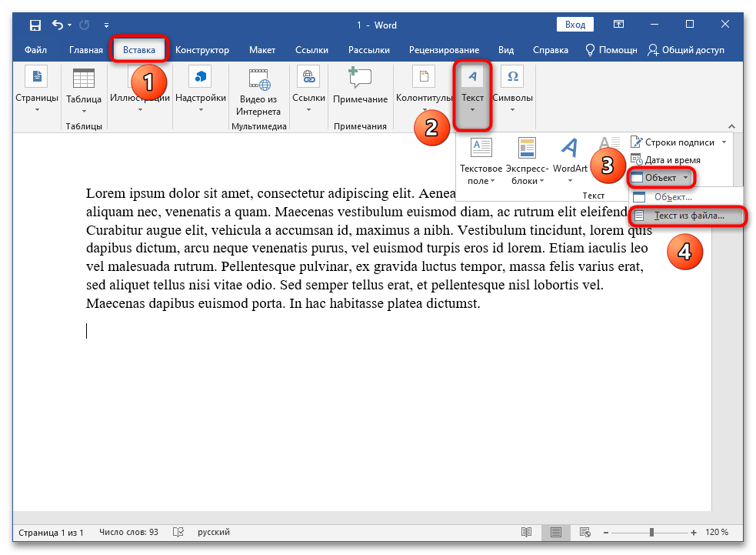Insert a comment with Примечание
This screenshot has width=756, height=555.
click(x=360, y=87)
